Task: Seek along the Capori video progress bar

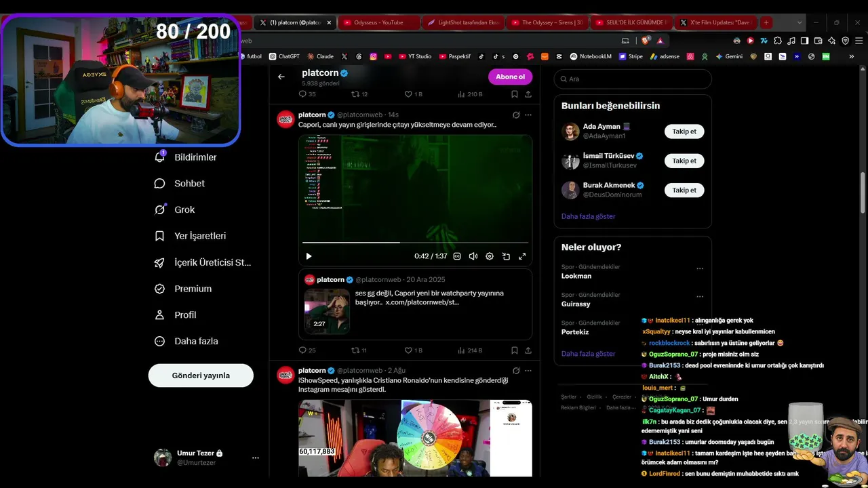Action: 415,242
